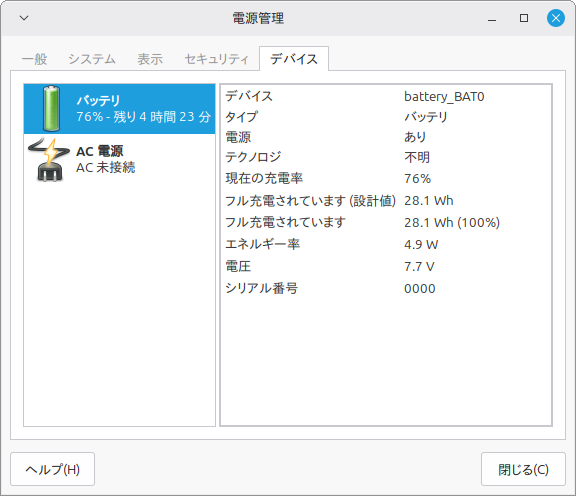Viewport: 576px width, 496px height.
Task: Click the エネルギー率 label
Action: tap(263, 244)
